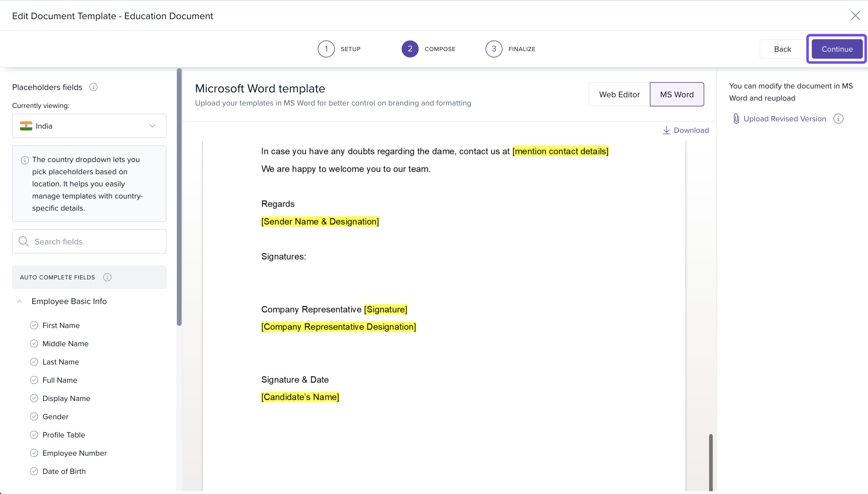Image resolution: width=868 pixels, height=494 pixels.
Task: Select the Employee Number placeholder checkmark
Action: (x=34, y=453)
